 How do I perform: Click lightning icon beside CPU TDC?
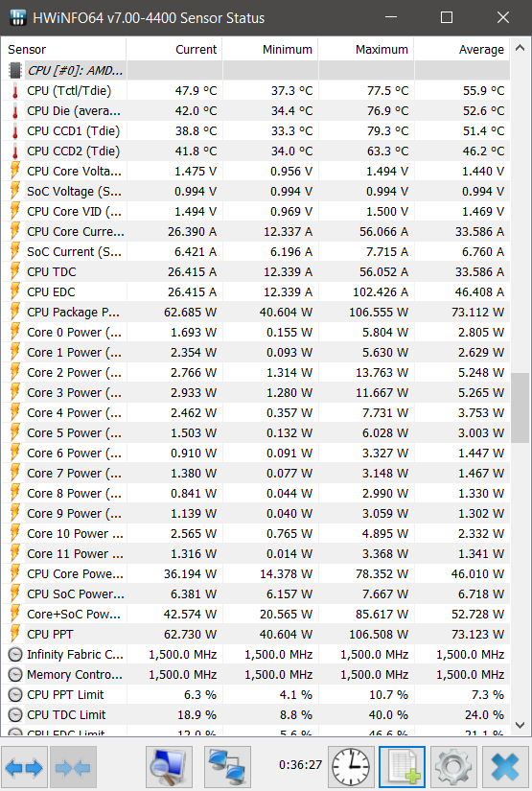point(15,272)
